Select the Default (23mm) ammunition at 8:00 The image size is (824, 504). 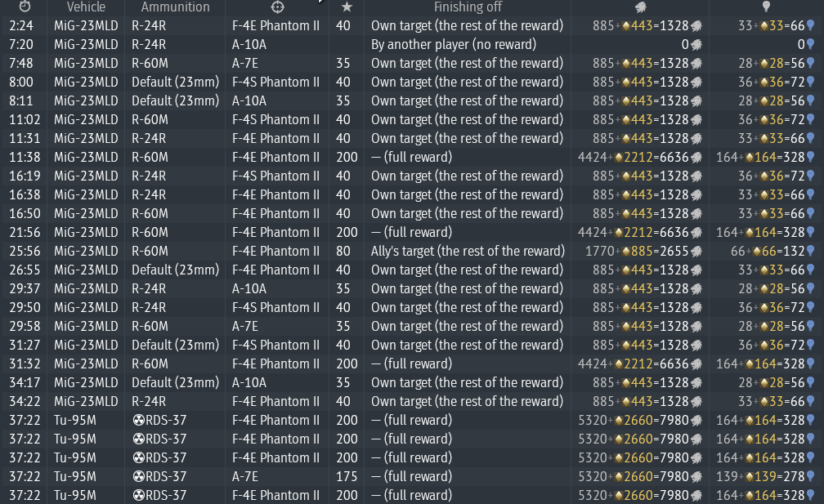tap(176, 83)
